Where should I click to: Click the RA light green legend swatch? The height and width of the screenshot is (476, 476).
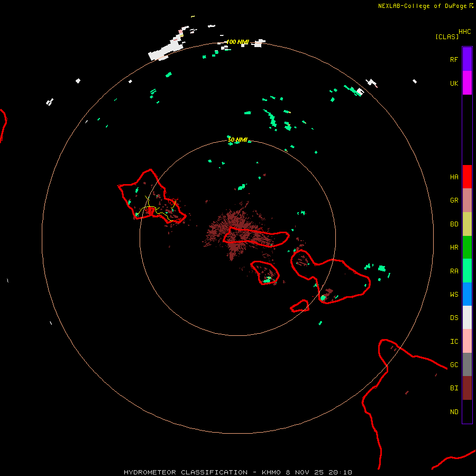click(x=467, y=271)
